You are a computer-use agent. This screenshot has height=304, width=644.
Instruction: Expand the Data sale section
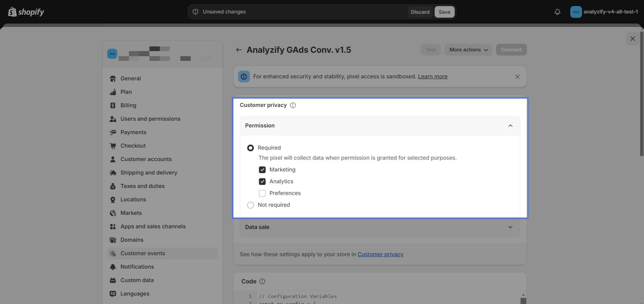coord(380,227)
